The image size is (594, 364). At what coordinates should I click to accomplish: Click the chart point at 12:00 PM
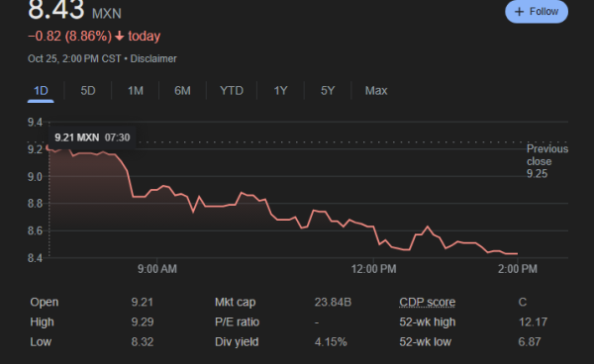click(x=373, y=227)
